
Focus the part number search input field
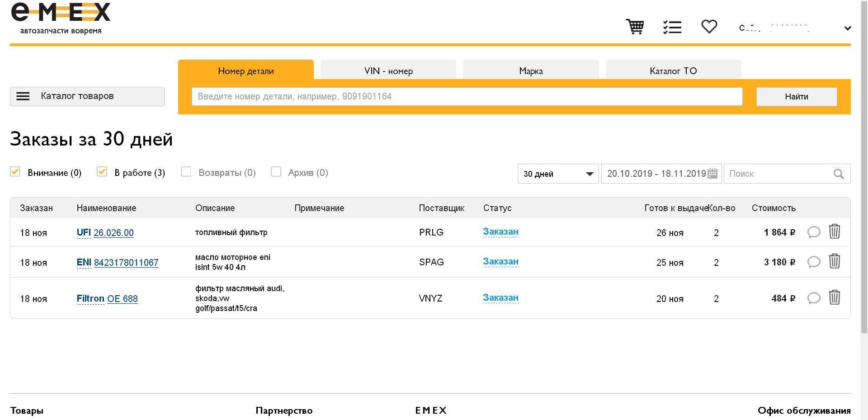[467, 96]
